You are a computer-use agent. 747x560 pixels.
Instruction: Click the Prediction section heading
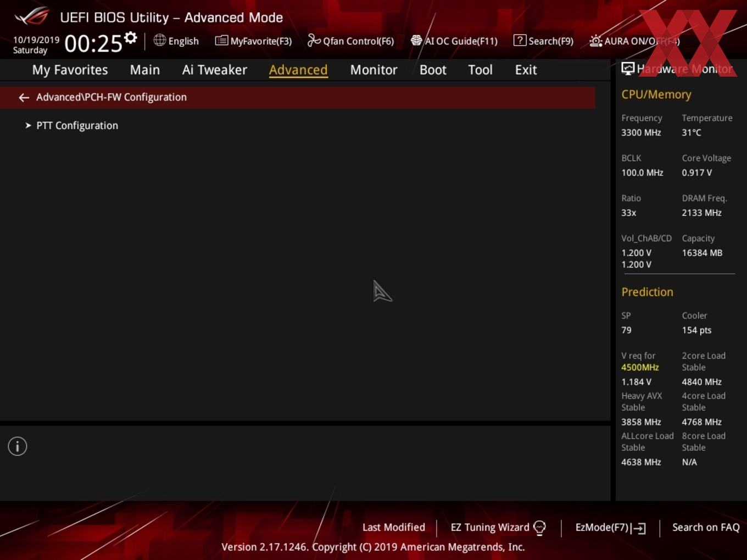[x=647, y=292]
